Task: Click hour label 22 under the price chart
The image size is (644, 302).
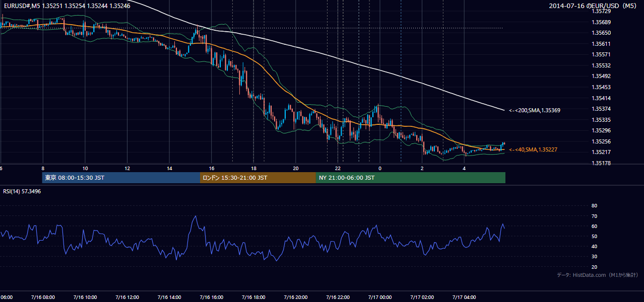Action: click(338, 168)
